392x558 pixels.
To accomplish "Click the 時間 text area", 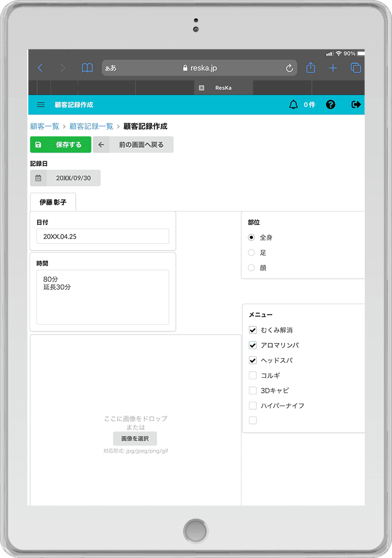I will pyautogui.click(x=102, y=297).
